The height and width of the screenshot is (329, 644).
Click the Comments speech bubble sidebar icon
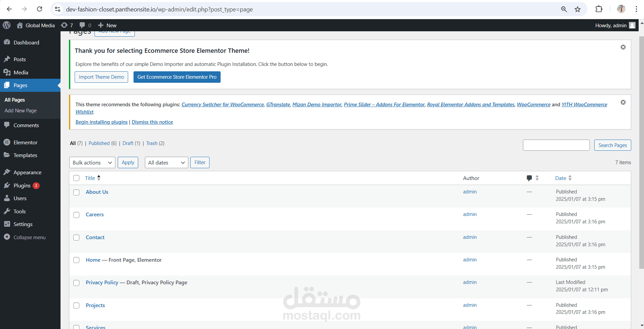[7, 125]
